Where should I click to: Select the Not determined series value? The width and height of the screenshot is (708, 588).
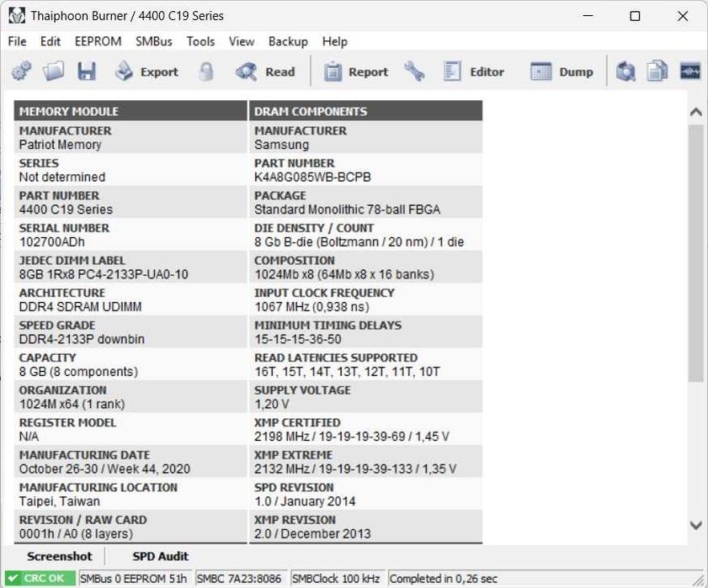(61, 177)
